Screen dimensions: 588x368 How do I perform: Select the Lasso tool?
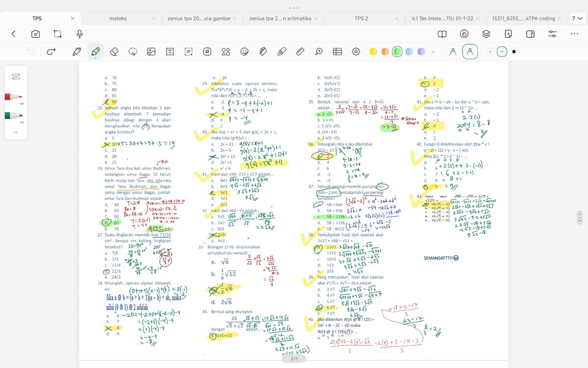pos(132,52)
